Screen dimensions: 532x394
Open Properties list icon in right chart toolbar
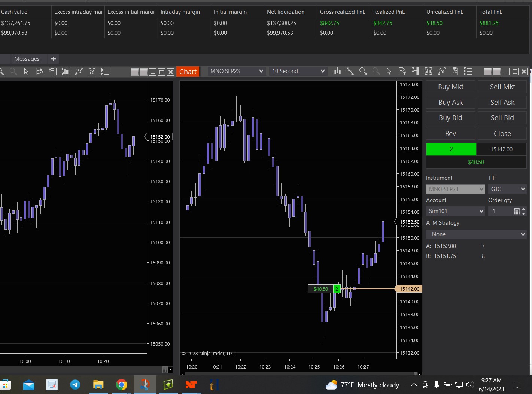468,71
